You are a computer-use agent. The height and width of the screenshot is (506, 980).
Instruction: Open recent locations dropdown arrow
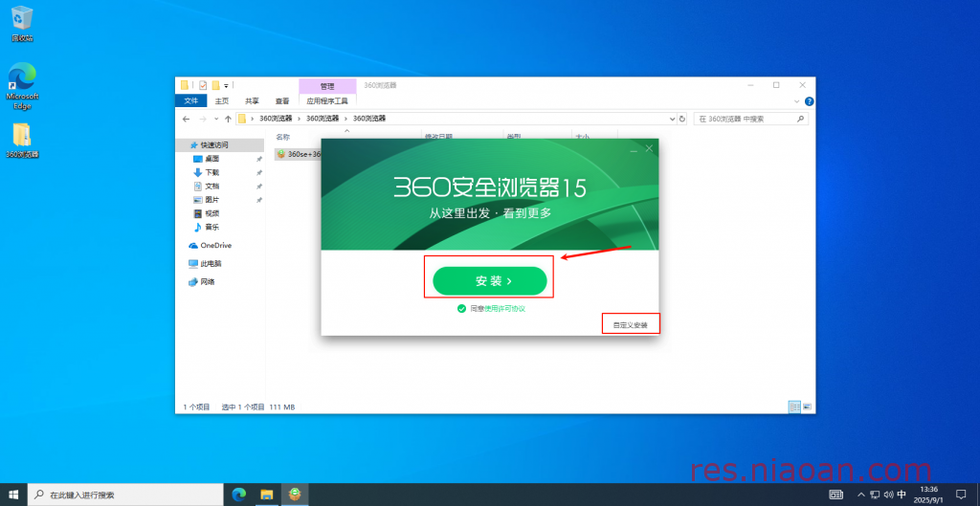pyautogui.click(x=216, y=119)
